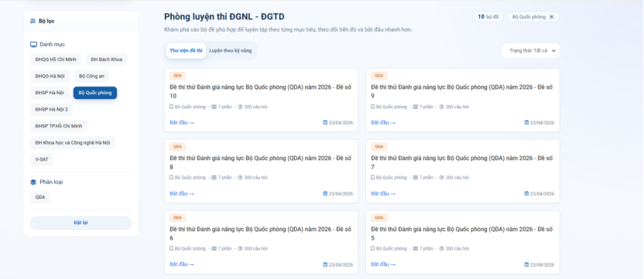The height and width of the screenshot is (279, 644).
Task: Click the question-mark icon in the Đề số 9 card
Action: [x=441, y=107]
